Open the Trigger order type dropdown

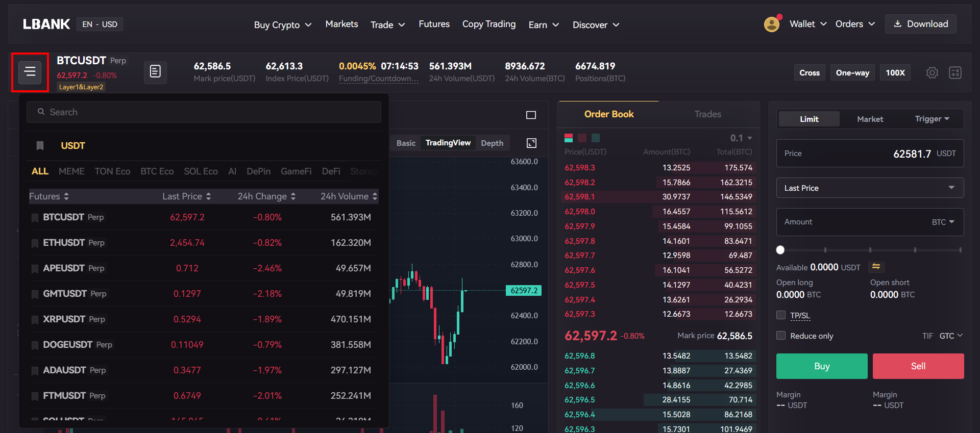(932, 119)
